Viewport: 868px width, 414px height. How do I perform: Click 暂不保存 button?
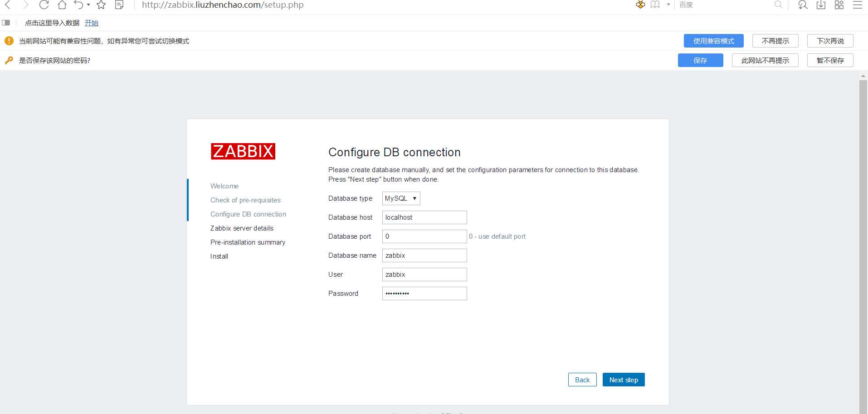pos(830,60)
